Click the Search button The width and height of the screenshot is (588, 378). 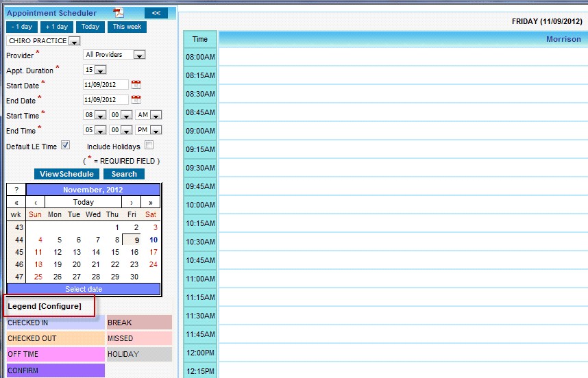point(124,174)
